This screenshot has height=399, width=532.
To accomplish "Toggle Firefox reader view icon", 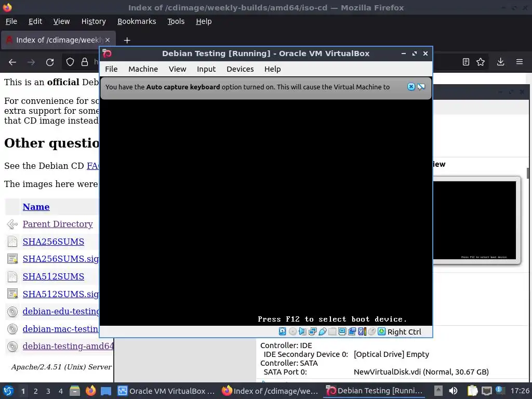I will pyautogui.click(x=466, y=62).
